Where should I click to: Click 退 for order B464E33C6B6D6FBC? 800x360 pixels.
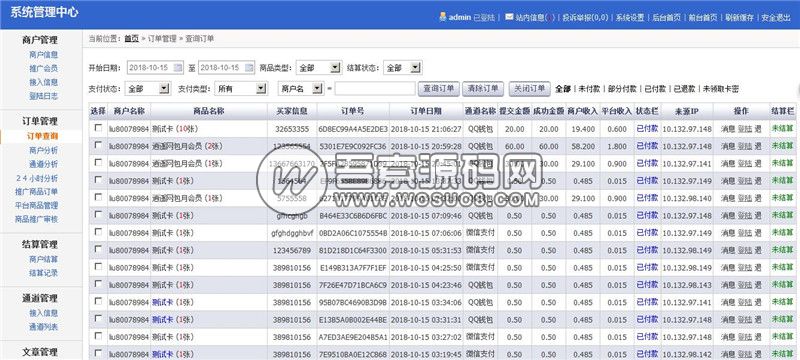point(758,216)
